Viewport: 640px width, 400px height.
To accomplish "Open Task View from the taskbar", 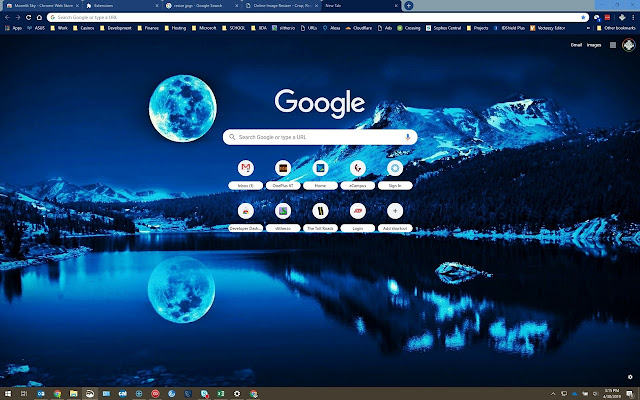I will pyautogui.click(x=24, y=394).
